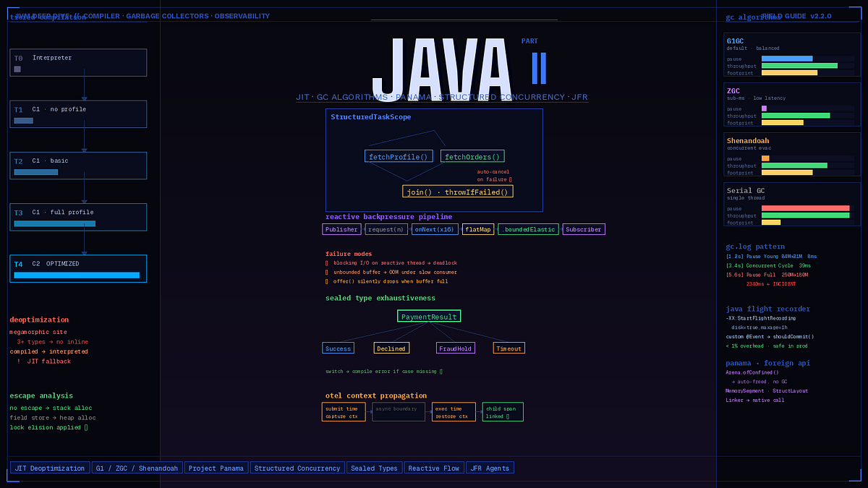Open the Project Panama tag
The height and width of the screenshot is (488, 868).
[216, 468]
